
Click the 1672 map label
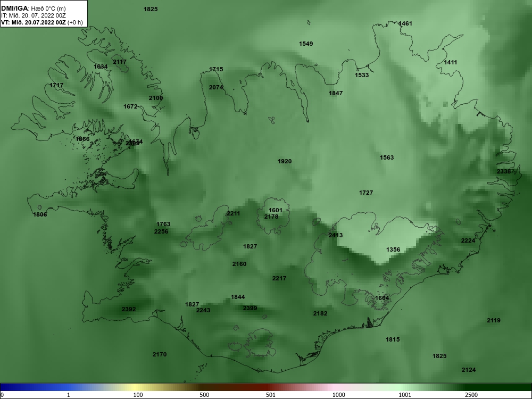(x=130, y=106)
